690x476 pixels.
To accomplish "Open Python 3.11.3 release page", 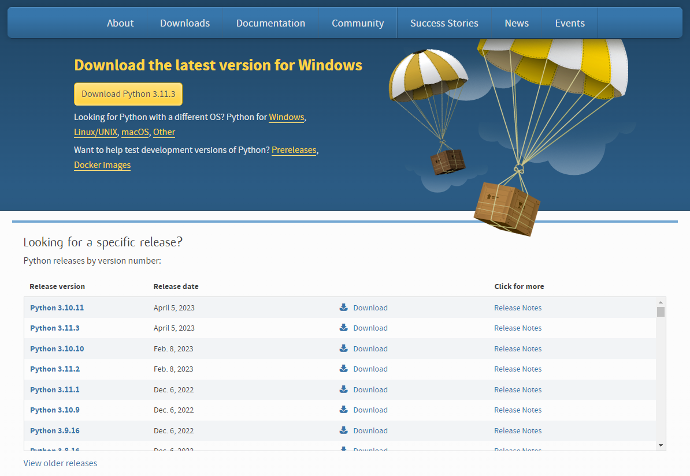I will coord(55,328).
